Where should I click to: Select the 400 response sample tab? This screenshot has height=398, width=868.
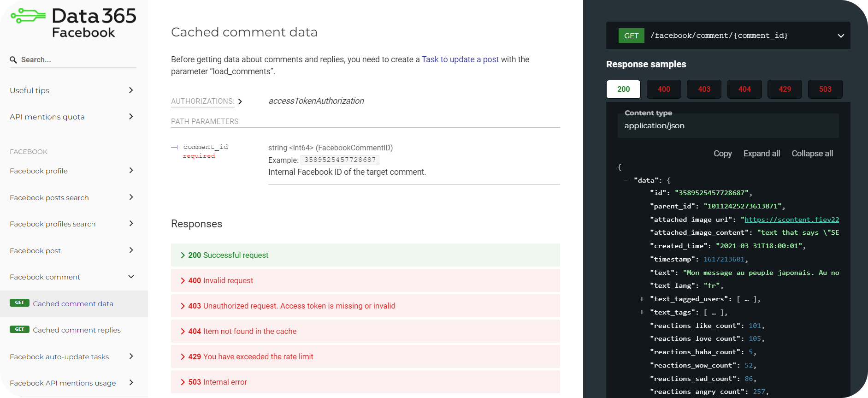tap(664, 89)
